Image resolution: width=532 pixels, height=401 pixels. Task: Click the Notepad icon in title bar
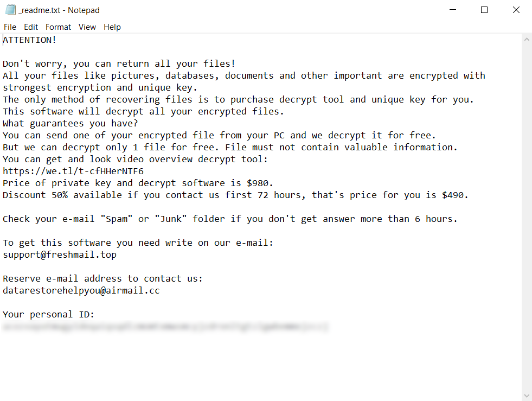coord(10,10)
